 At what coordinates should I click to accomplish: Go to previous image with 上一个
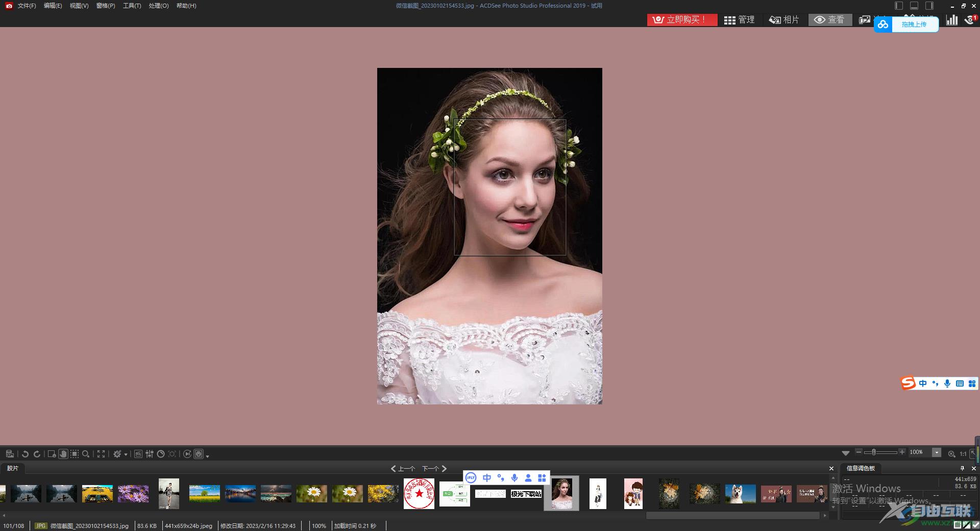coord(403,468)
